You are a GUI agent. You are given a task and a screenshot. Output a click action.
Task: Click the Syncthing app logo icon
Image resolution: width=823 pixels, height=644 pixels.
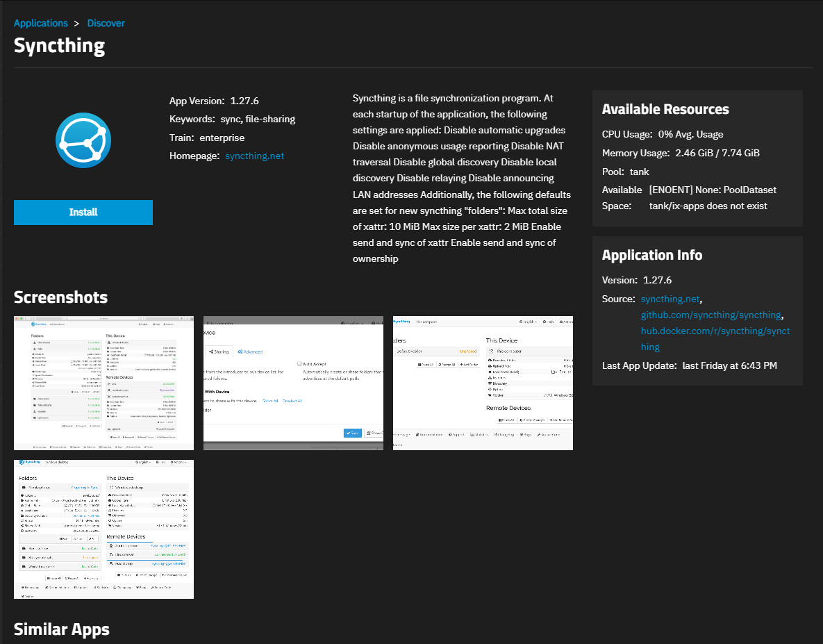point(83,140)
